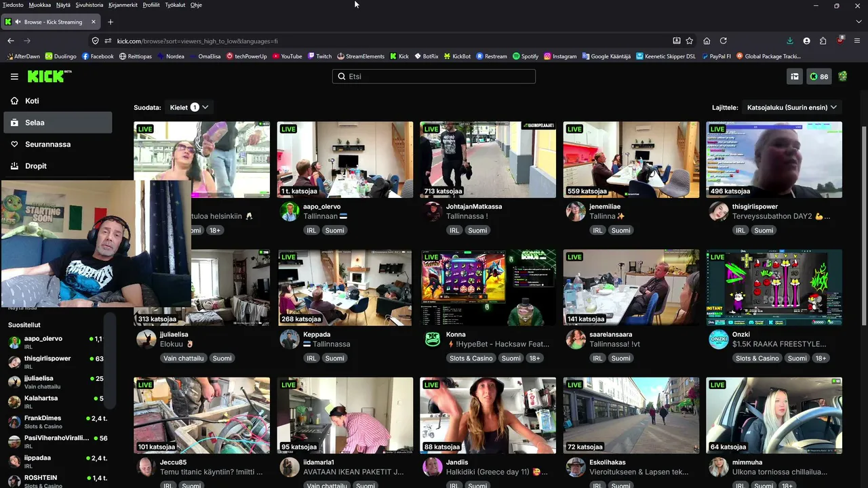
Task: Open Työkalut menu
Action: 175,5
